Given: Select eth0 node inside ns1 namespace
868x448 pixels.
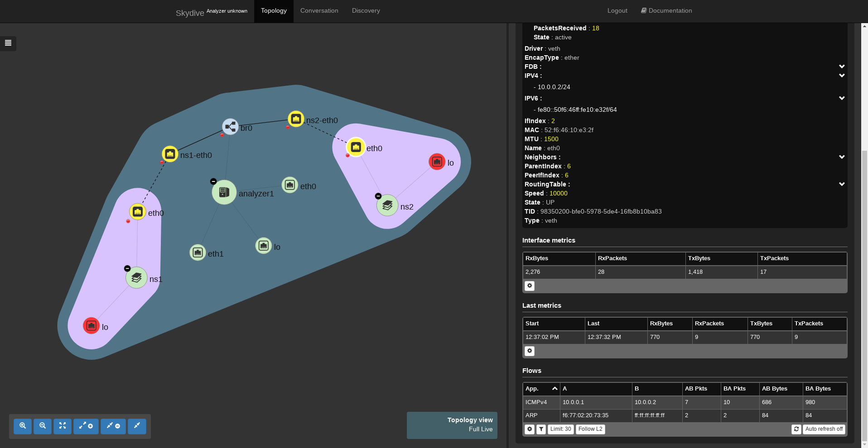Looking at the screenshot, I should [138, 211].
